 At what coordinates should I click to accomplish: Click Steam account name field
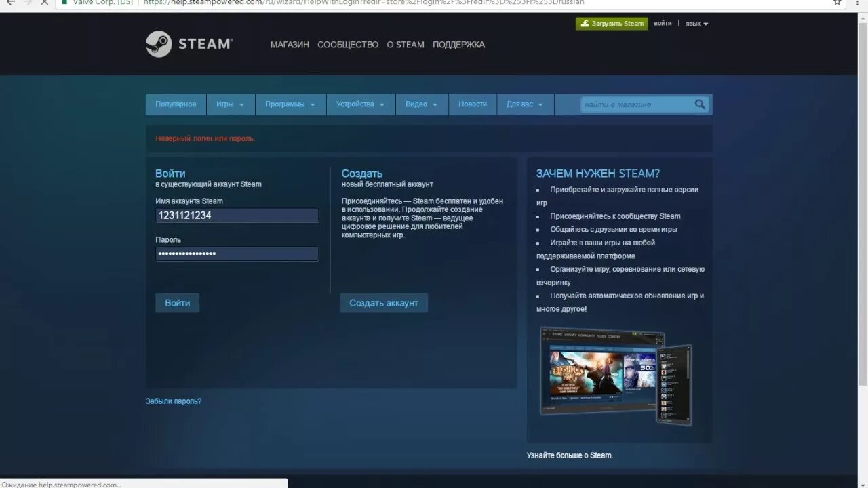coord(237,216)
